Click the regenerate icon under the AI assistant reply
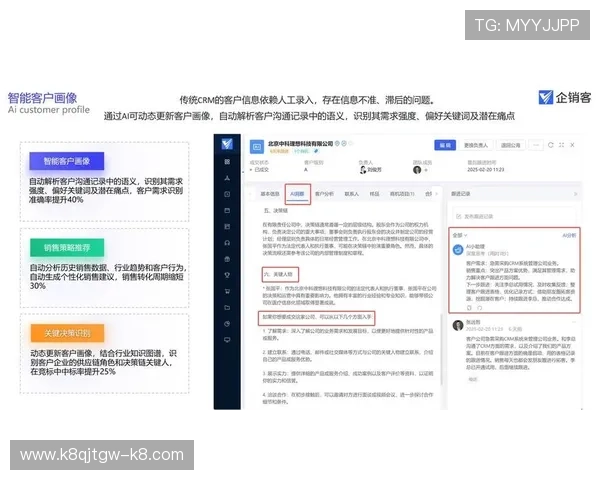Screen dimensions: 600x480 pos(479,308)
